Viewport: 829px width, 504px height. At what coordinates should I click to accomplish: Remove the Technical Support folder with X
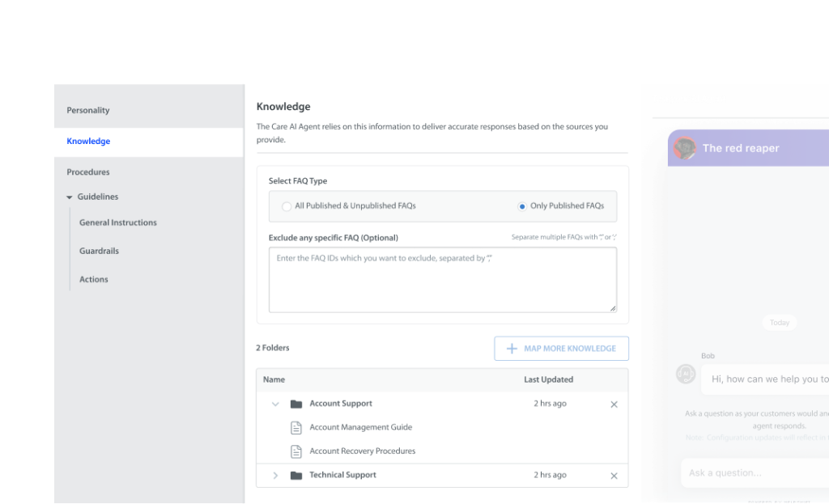point(614,476)
